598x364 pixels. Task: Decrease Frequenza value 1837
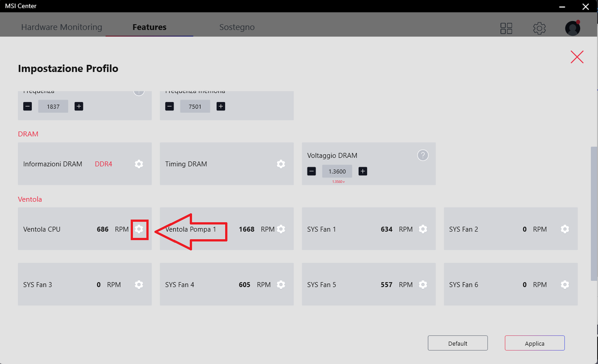point(28,106)
